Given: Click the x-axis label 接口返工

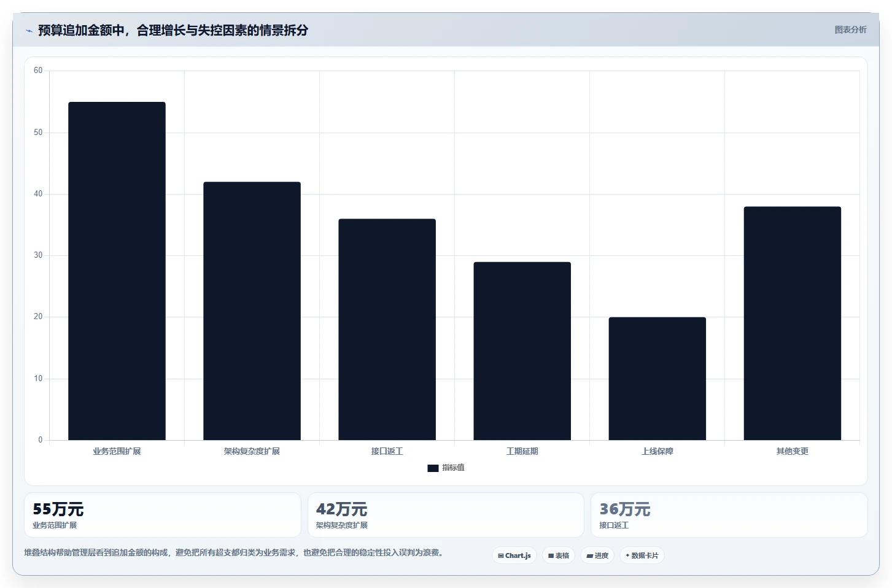Looking at the screenshot, I should coord(387,451).
